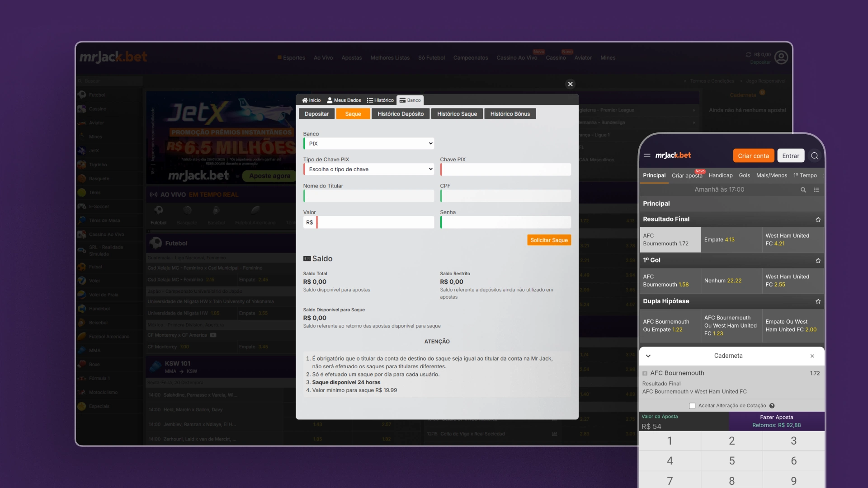
Task: Expand the Banco PIX dropdown
Action: 369,144
